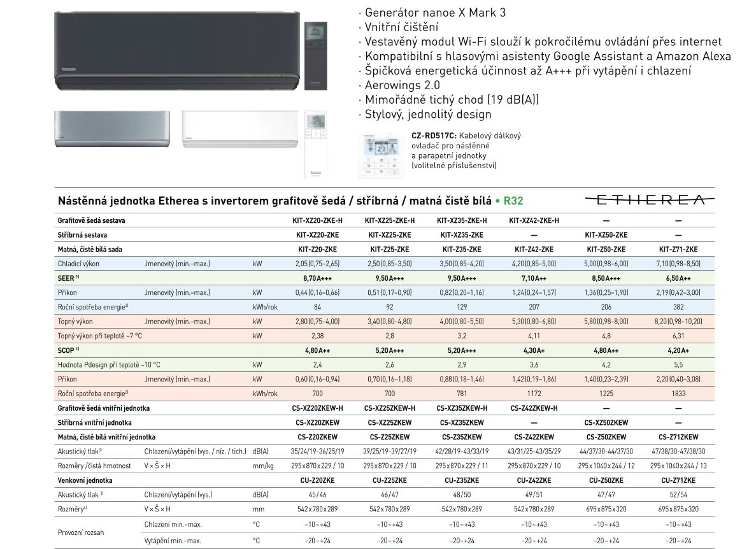Click the 'KIT-XZ42-ZKE-H' cell
This screenshot has width=756, height=549.
click(534, 220)
